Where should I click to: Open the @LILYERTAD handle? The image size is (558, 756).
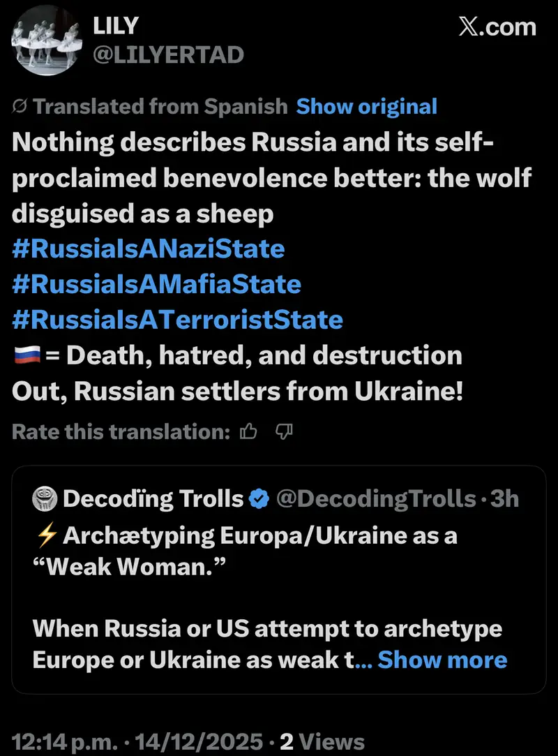tap(168, 54)
